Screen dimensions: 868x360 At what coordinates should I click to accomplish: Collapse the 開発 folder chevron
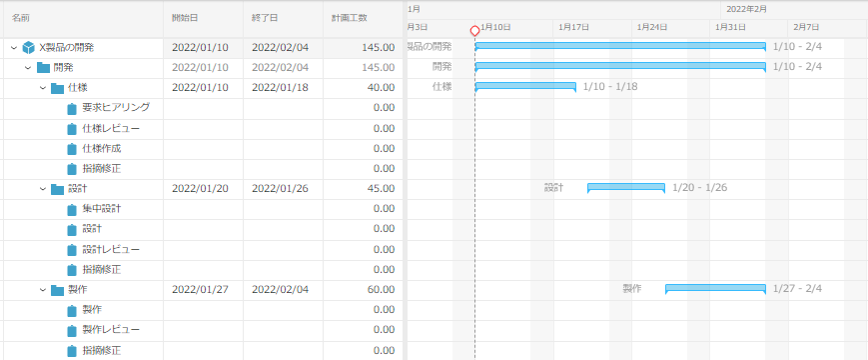pyautogui.click(x=28, y=68)
